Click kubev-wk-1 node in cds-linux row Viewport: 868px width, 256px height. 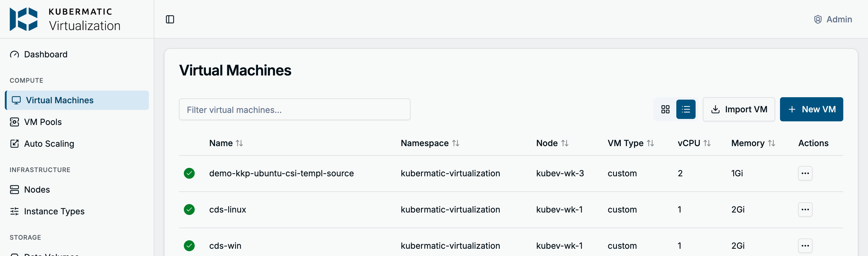tap(559, 210)
